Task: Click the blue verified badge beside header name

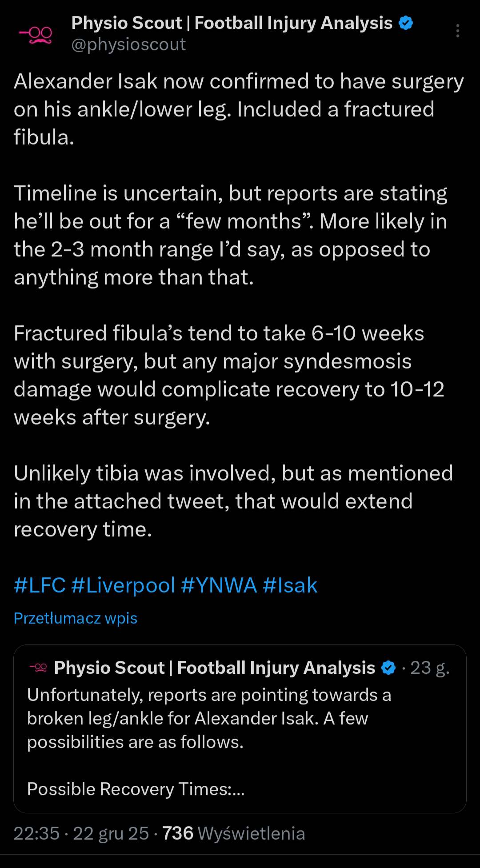Action: tap(406, 23)
